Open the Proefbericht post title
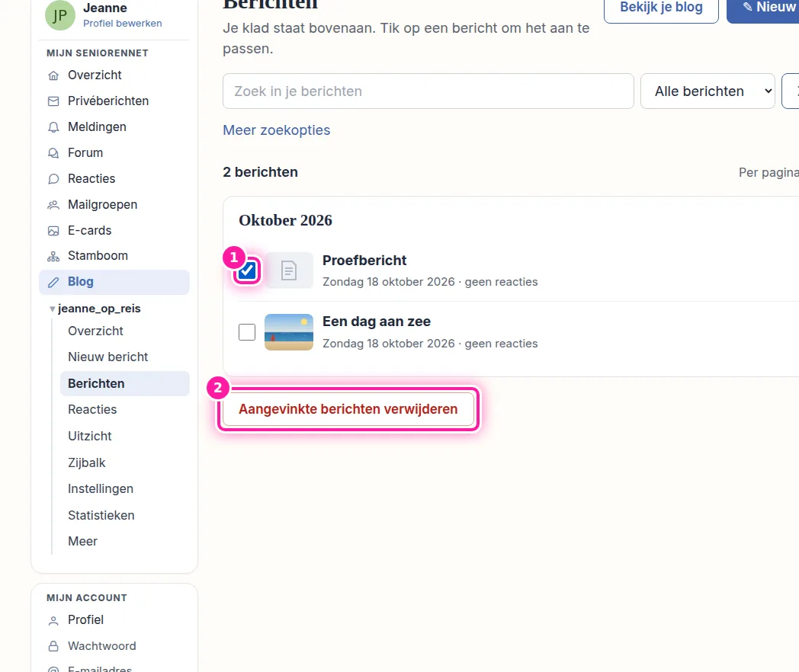This screenshot has width=799, height=672. pyautogui.click(x=364, y=261)
